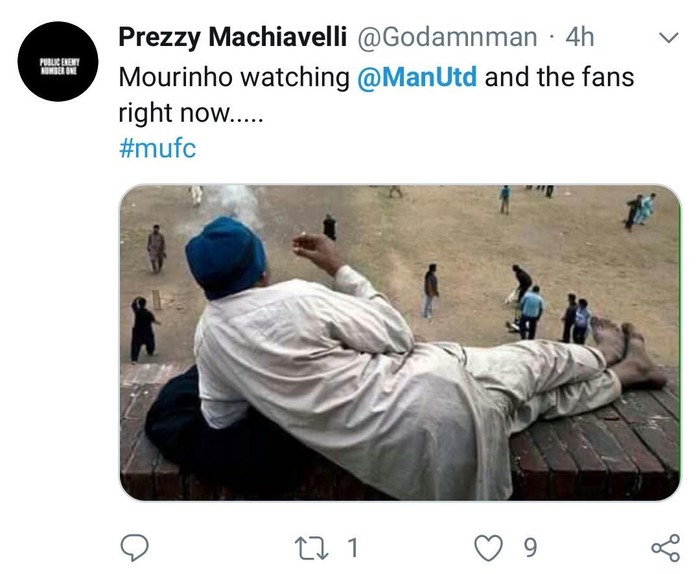
Task: Click the "right now....." text line
Action: tap(190, 113)
